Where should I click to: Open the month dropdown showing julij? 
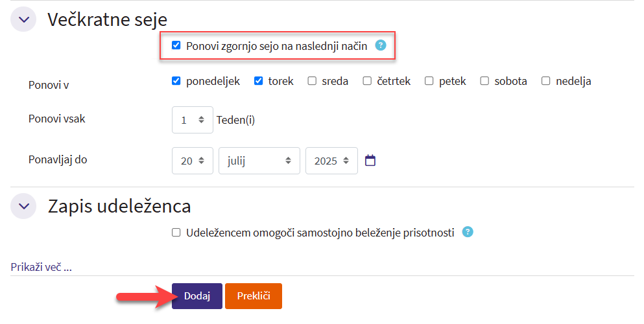point(259,161)
